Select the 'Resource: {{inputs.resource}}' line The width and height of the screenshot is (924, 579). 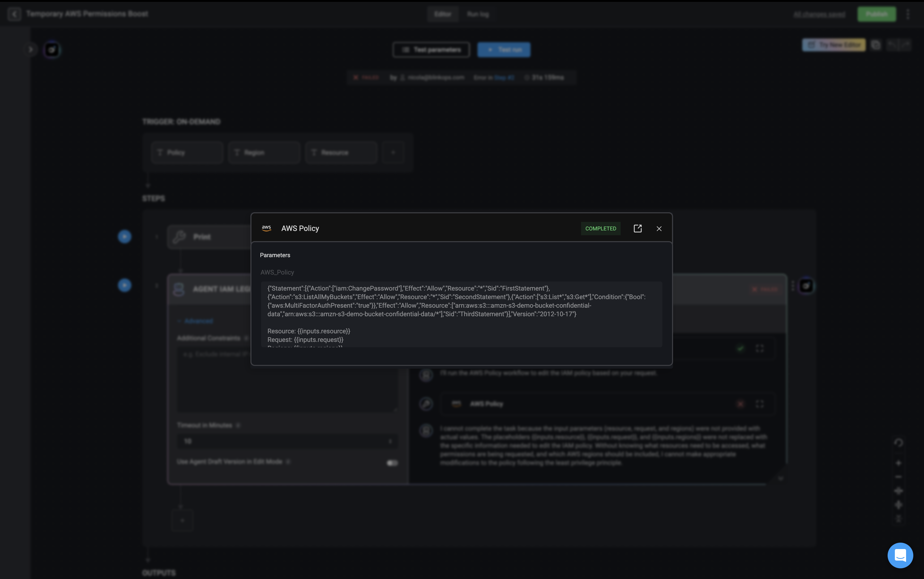(x=309, y=331)
